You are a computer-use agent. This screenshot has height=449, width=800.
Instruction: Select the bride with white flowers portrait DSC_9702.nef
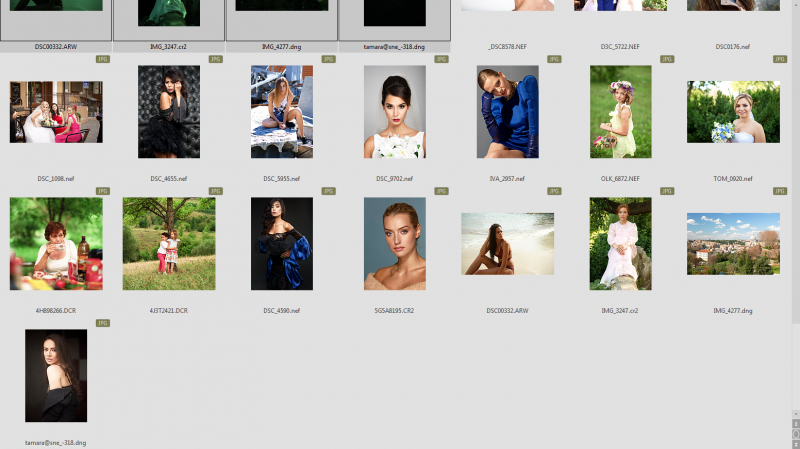pyautogui.click(x=395, y=112)
